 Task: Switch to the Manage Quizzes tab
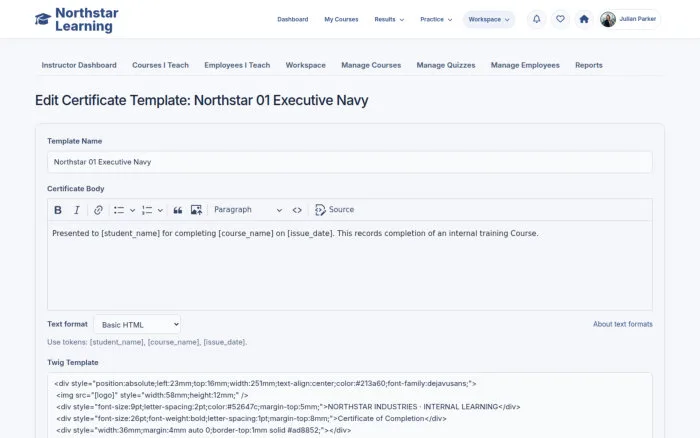tap(446, 65)
